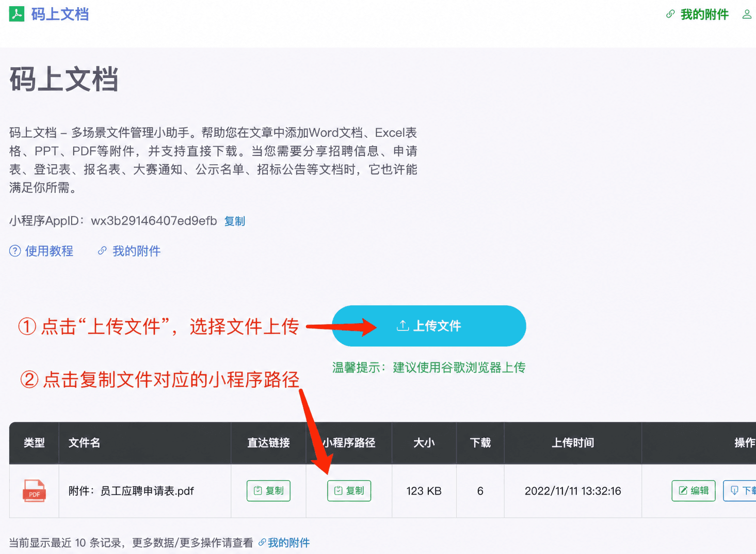Click the large 码上文档 page heading
The width and height of the screenshot is (756, 554).
64,80
